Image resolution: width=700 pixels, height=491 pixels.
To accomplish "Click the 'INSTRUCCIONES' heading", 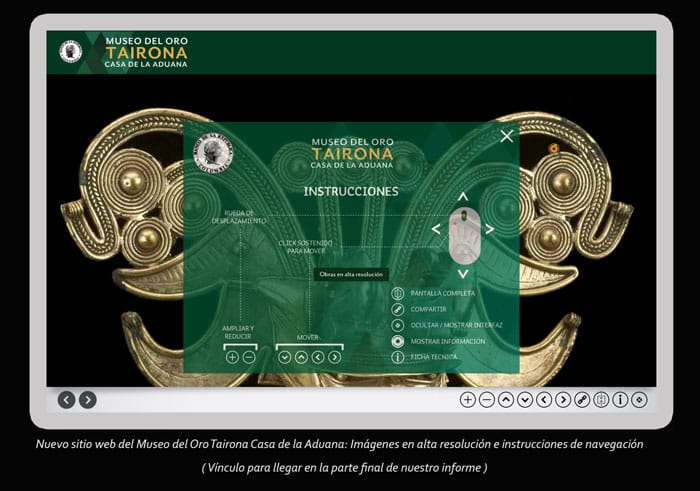I will [351, 191].
